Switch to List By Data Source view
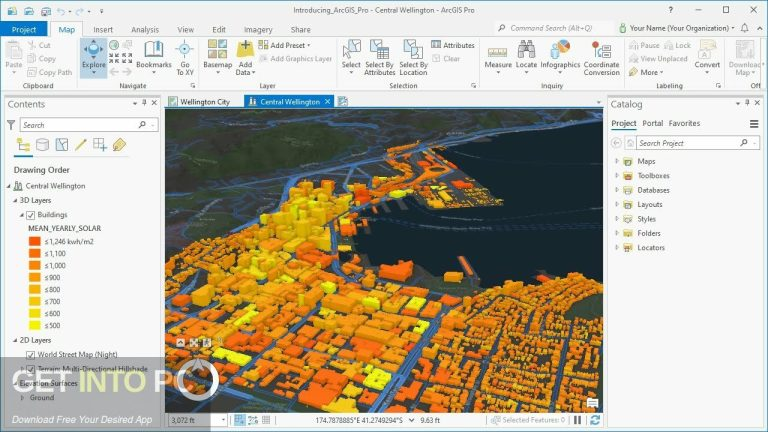This screenshot has width=768, height=432. [43, 144]
